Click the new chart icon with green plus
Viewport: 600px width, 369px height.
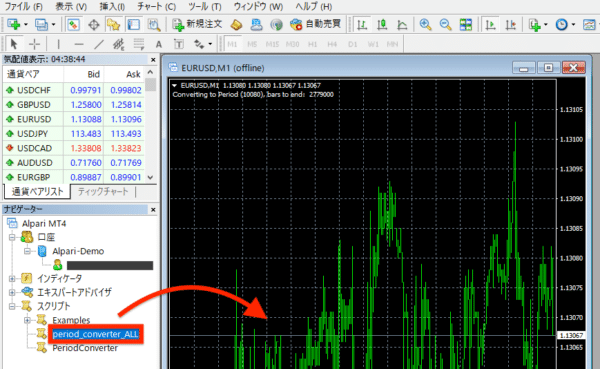pos(14,24)
